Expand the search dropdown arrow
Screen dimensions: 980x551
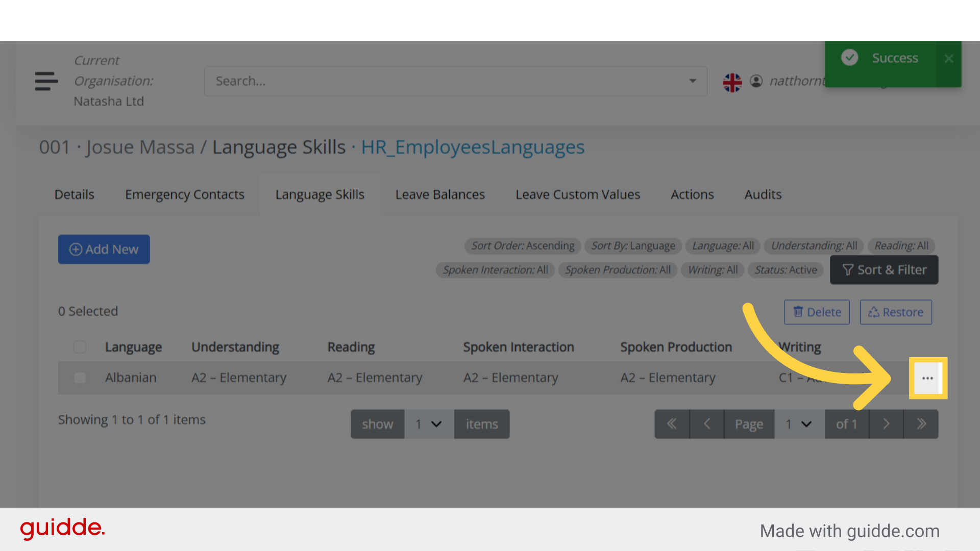click(693, 81)
